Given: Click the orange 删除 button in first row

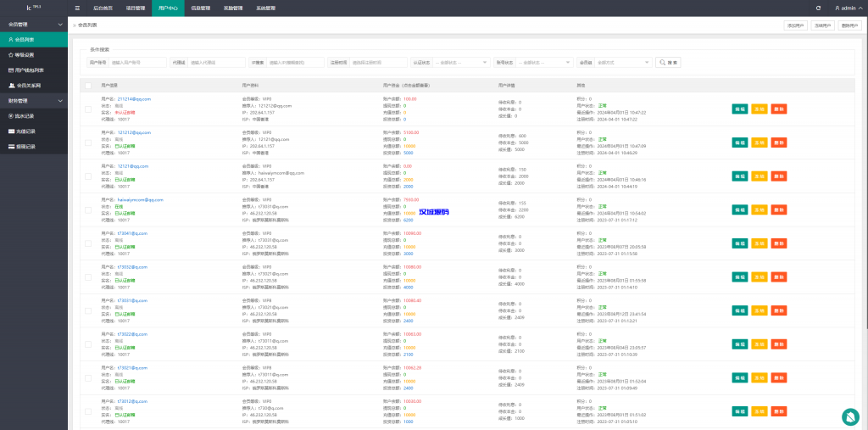Looking at the screenshot, I should [779, 109].
